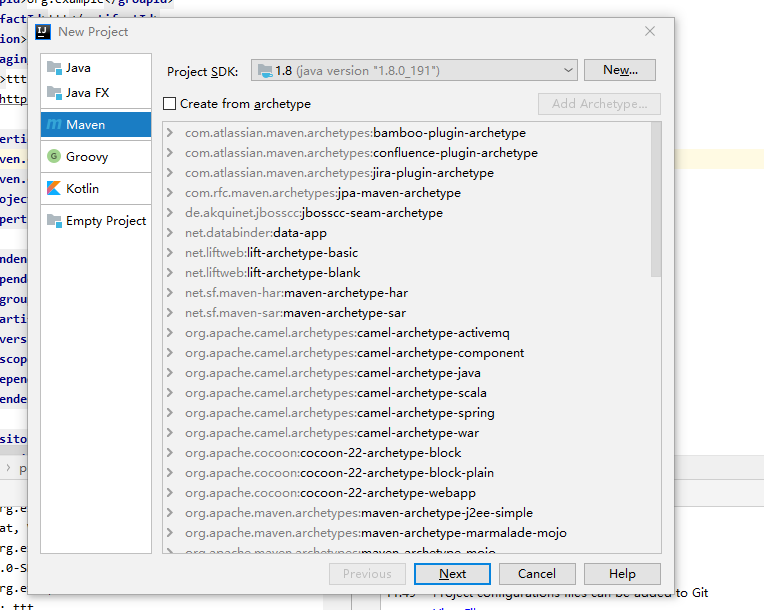Expand the maven-archetype-j2ee-simple entry
Viewport: 764px width, 610px height.
coord(170,512)
